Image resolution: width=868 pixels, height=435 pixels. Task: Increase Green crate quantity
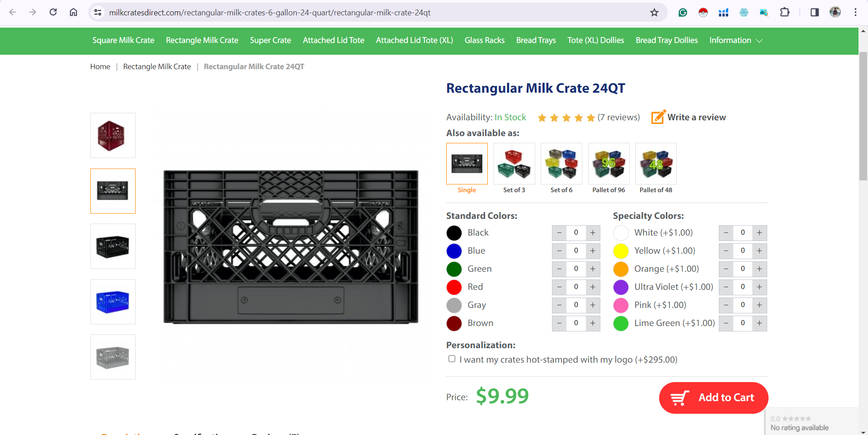click(x=593, y=269)
